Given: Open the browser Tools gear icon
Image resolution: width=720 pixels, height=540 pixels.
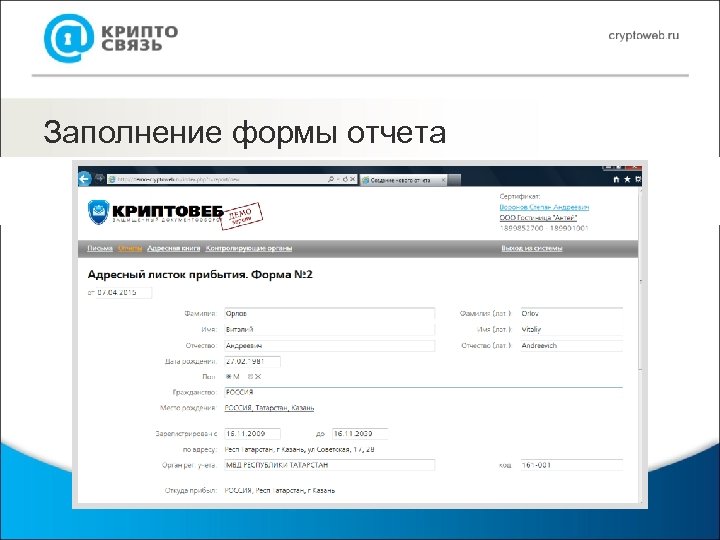Looking at the screenshot, I should pos(638,180).
